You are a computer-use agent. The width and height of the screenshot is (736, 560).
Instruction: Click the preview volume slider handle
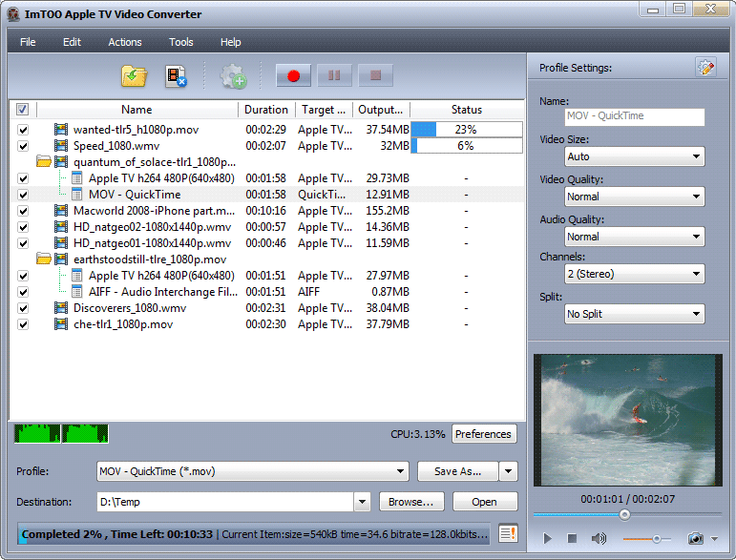(x=656, y=539)
